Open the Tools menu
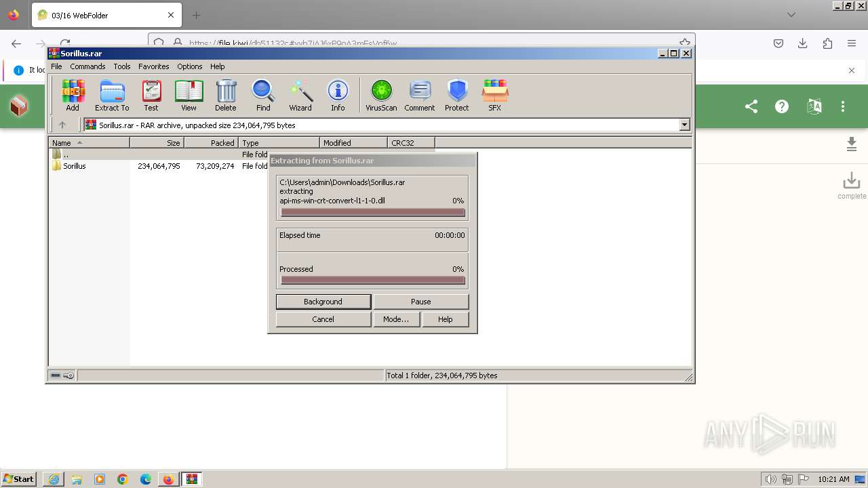The width and height of the screenshot is (868, 488). point(122,66)
